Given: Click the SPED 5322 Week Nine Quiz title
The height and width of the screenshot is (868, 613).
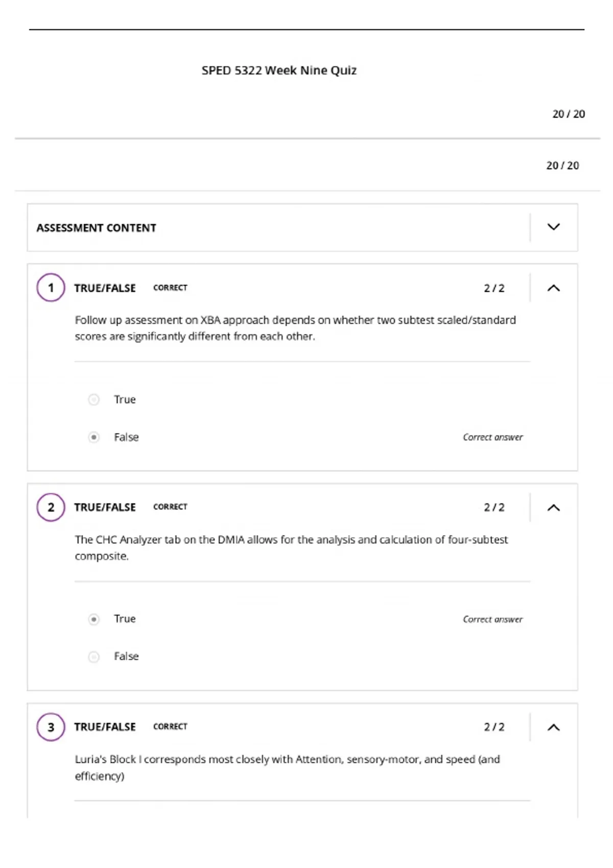Looking at the screenshot, I should point(279,70).
